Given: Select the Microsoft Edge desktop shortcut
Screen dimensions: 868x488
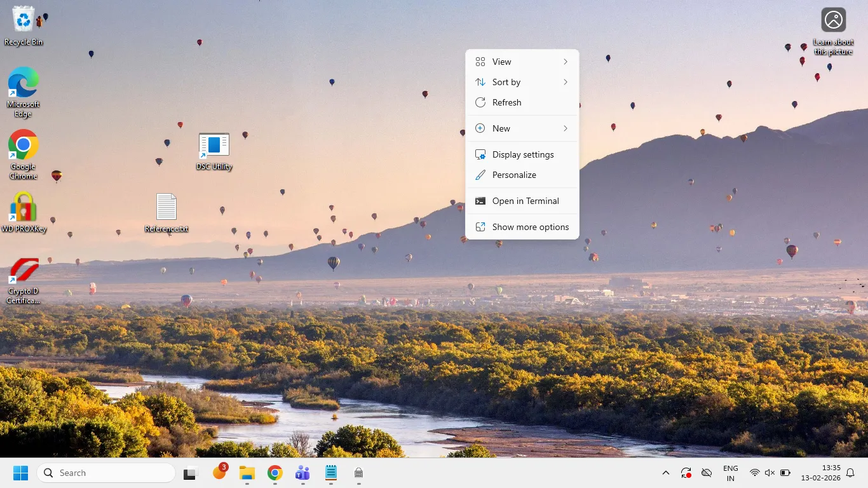Looking at the screenshot, I should 24,92.
